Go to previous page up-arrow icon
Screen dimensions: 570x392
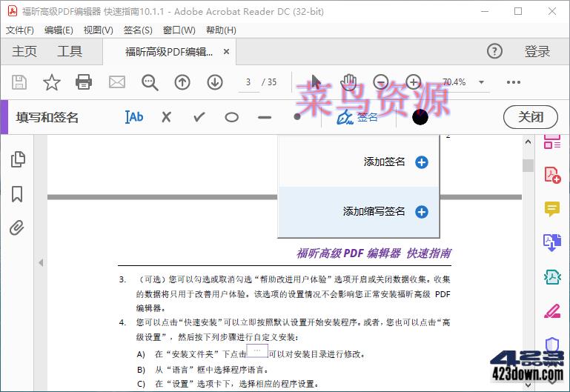click(182, 82)
